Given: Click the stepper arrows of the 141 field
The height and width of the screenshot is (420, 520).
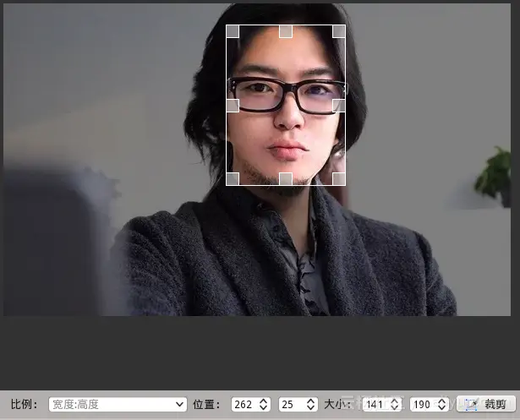Looking at the screenshot, I should (395, 405).
